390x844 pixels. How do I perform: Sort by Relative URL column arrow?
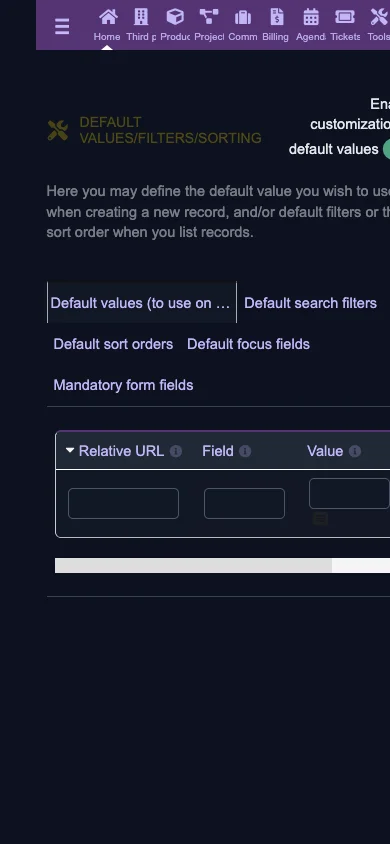pos(70,450)
